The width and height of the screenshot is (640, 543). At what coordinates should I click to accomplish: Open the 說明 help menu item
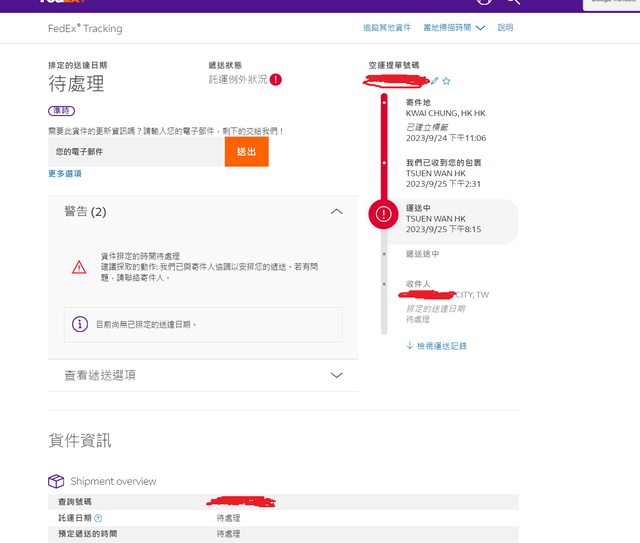[505, 28]
